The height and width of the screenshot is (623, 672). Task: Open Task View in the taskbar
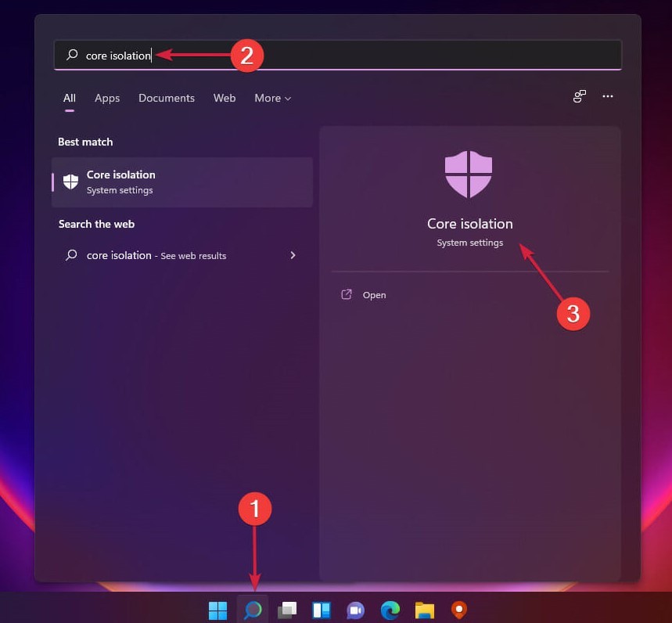click(x=287, y=610)
